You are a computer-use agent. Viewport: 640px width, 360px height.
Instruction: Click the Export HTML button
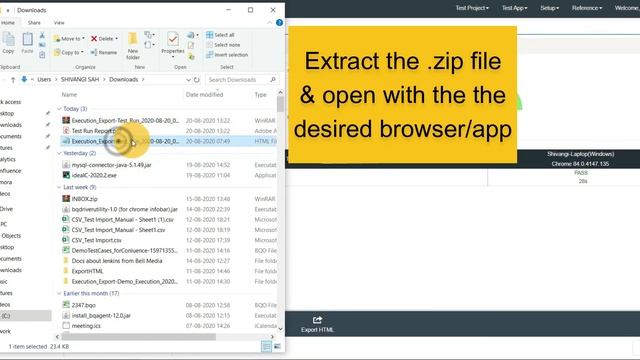pyautogui.click(x=317, y=324)
